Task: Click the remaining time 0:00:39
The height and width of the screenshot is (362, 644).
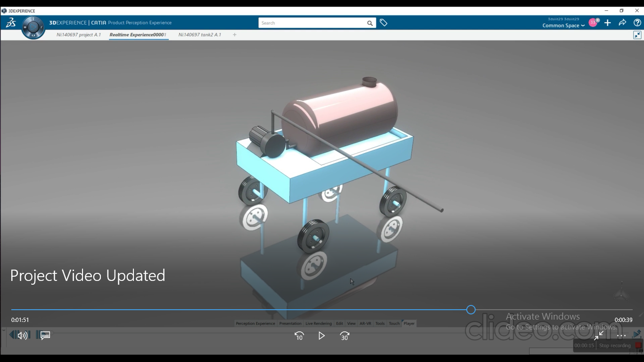Action: pyautogui.click(x=623, y=320)
